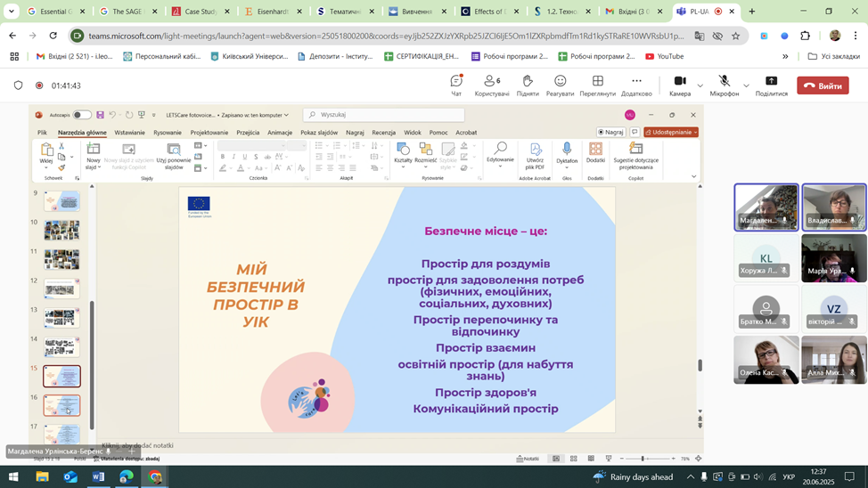Expand microphone options dropdown arrow

click(746, 85)
